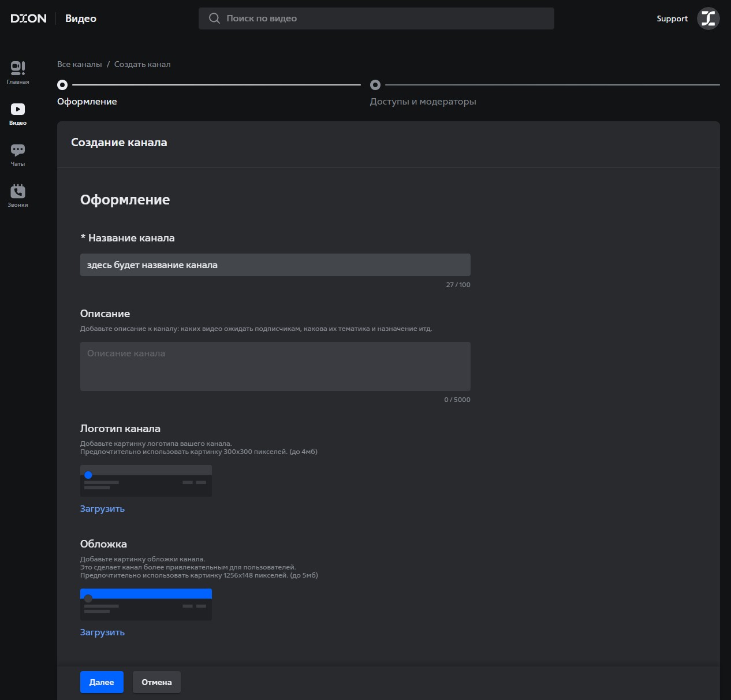The width and height of the screenshot is (731, 700).
Task: Switch to Оформление step label
Action: tap(87, 102)
